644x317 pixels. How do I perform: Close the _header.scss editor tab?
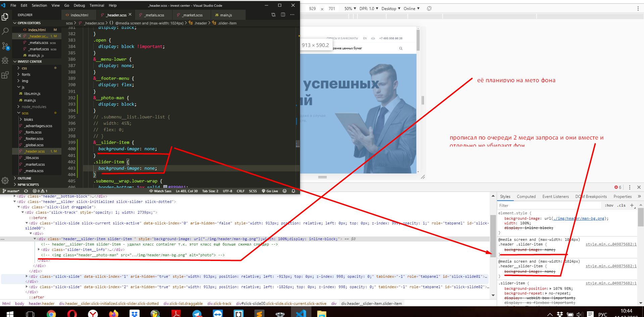130,15
